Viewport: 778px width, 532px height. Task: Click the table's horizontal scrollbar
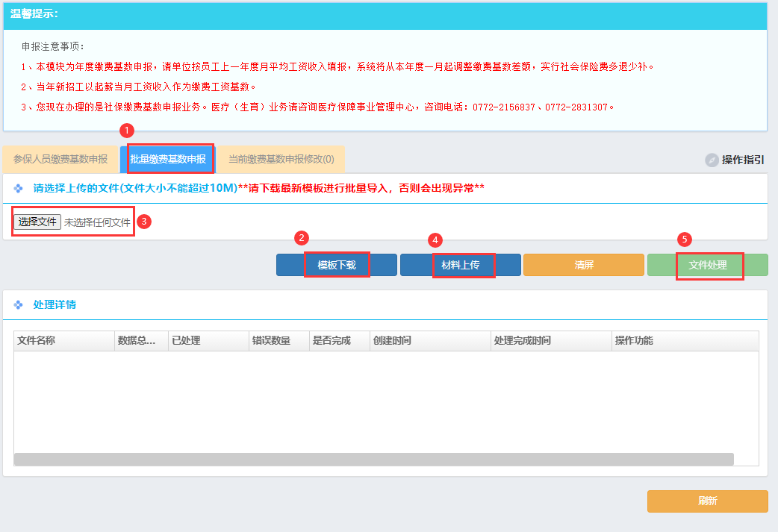tap(373, 459)
